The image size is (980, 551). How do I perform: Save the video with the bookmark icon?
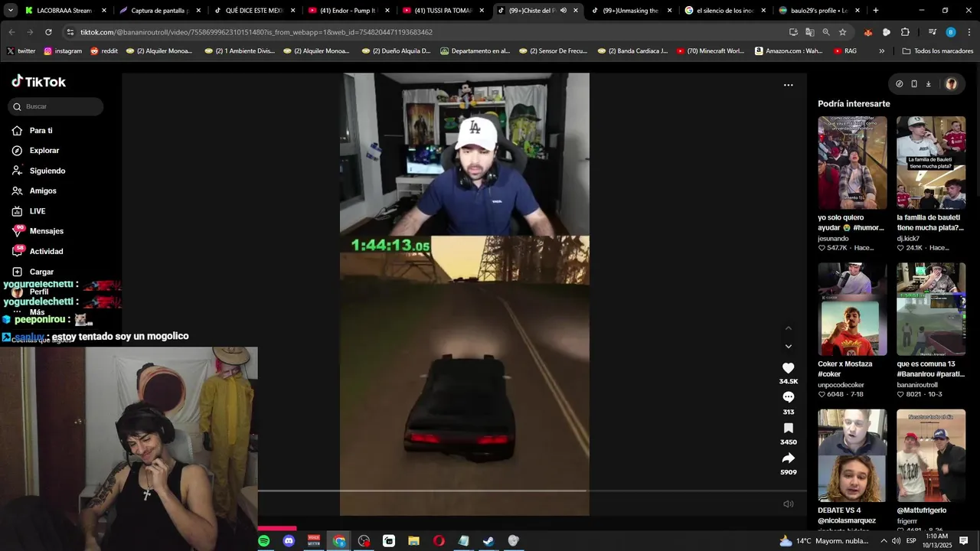click(789, 428)
